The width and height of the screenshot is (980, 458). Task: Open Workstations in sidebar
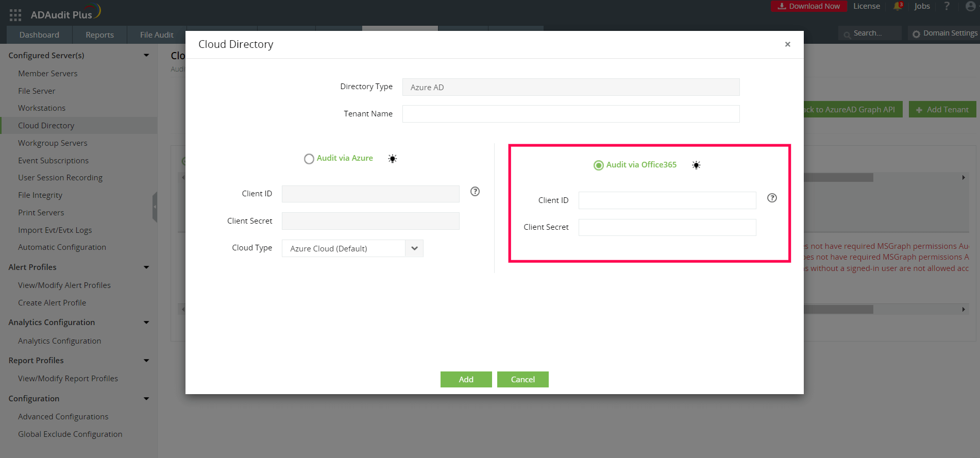(42, 108)
